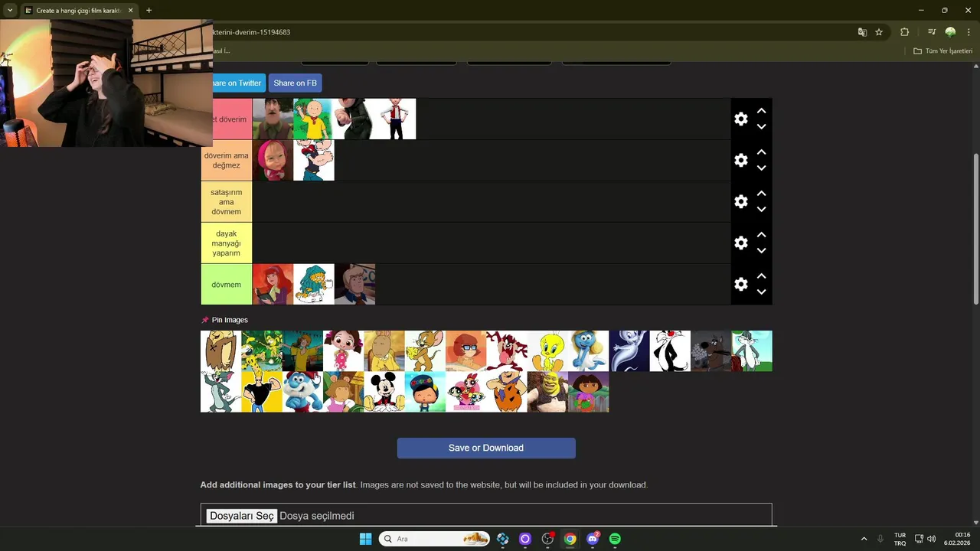The height and width of the screenshot is (551, 980).
Task: Open settings gear for 'satașırım ama dövmem' row
Action: tap(740, 201)
